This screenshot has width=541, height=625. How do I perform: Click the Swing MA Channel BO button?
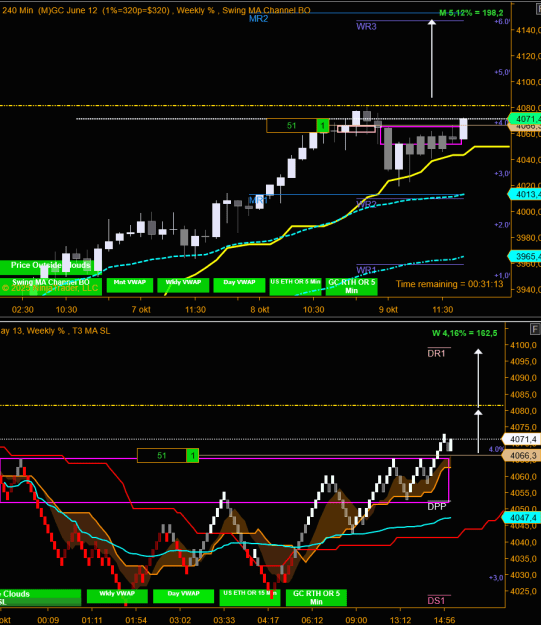51,286
